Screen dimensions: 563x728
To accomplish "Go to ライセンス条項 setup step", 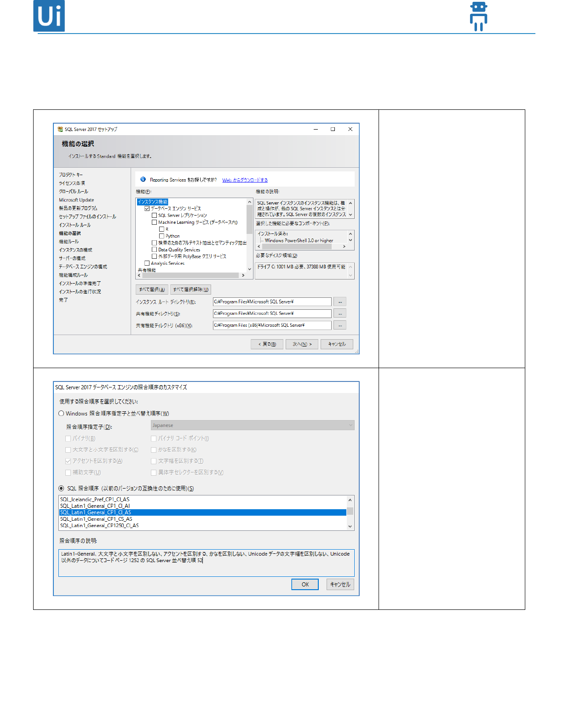I will [x=72, y=183].
